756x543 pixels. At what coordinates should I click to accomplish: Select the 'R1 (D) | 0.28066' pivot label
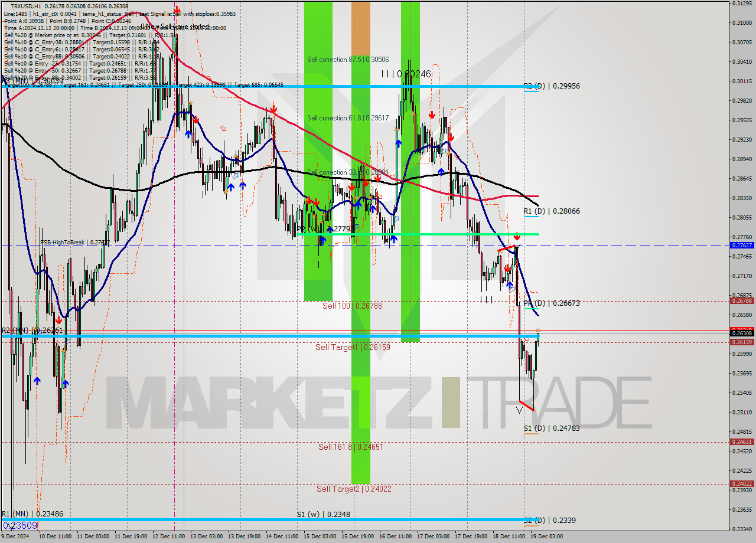pos(552,211)
